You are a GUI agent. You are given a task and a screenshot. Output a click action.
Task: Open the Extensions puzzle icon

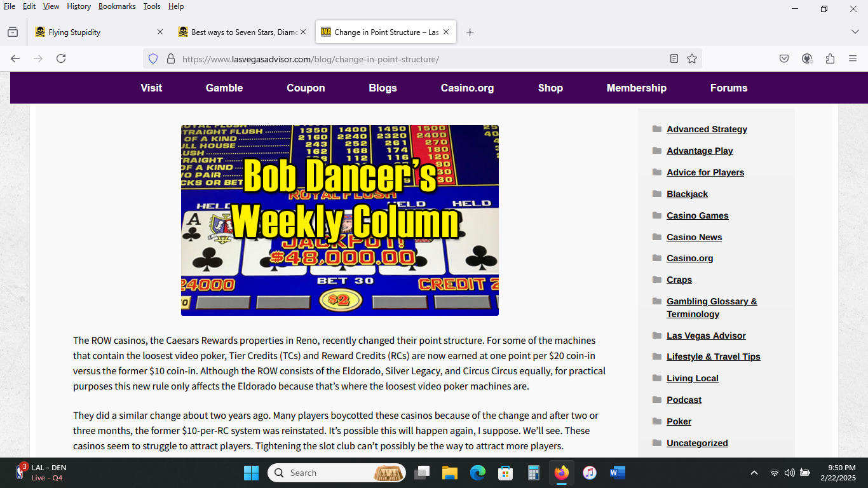point(830,58)
